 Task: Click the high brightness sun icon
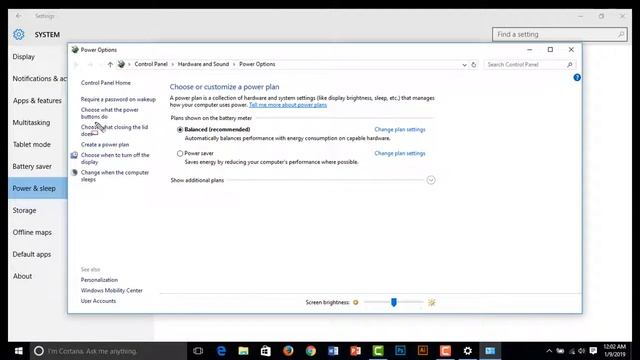point(431,302)
